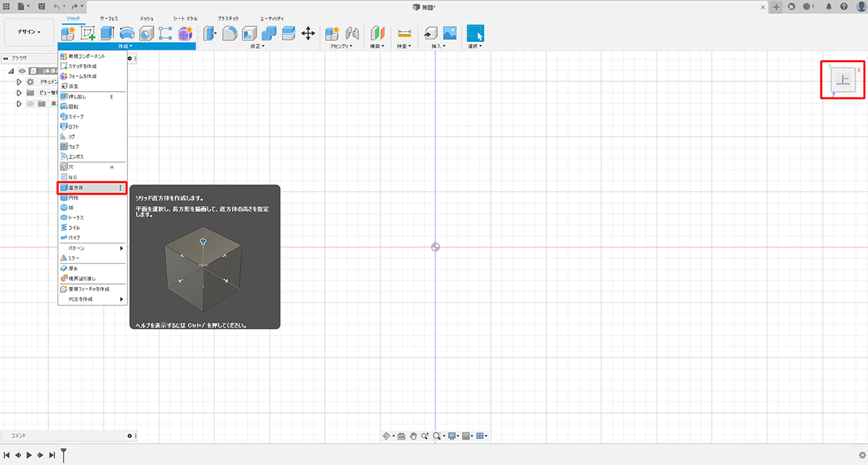The image size is (868, 465).
Task: Select the Move/Copy cross-arrows tool
Action: (307, 33)
